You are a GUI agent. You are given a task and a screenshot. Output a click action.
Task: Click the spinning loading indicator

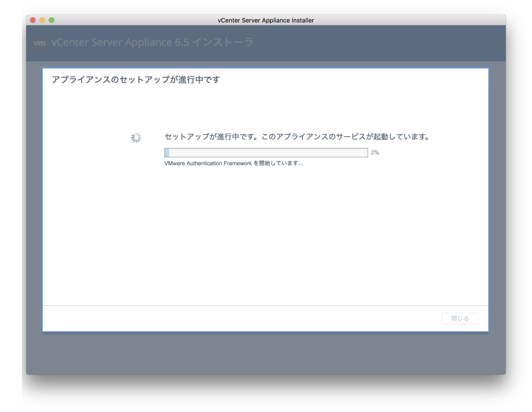[136, 138]
